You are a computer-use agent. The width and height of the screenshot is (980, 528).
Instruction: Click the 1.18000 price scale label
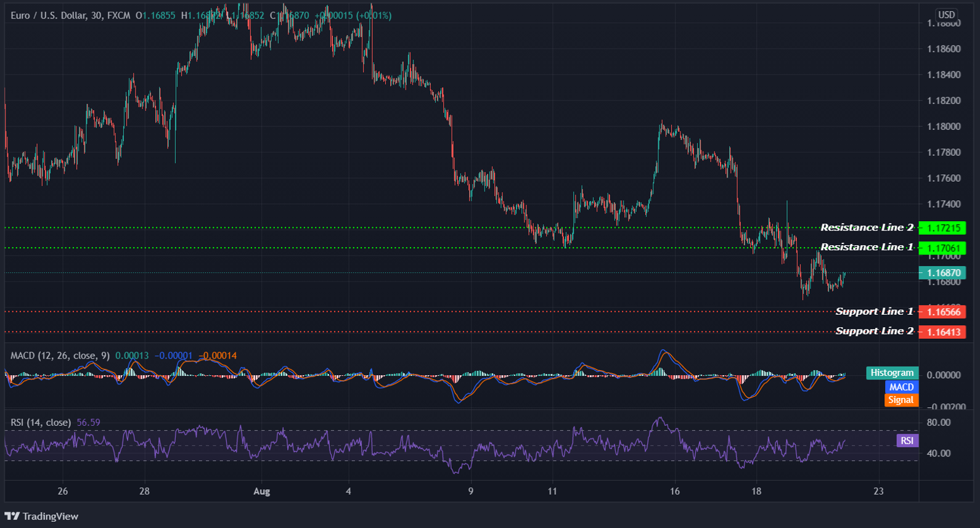pyautogui.click(x=944, y=126)
